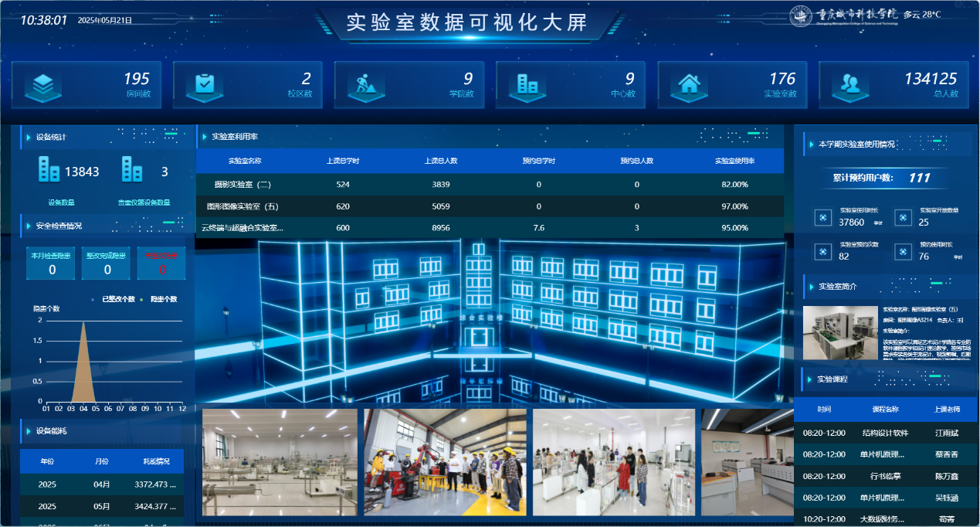Click the house icon for 实验室数

689,85
